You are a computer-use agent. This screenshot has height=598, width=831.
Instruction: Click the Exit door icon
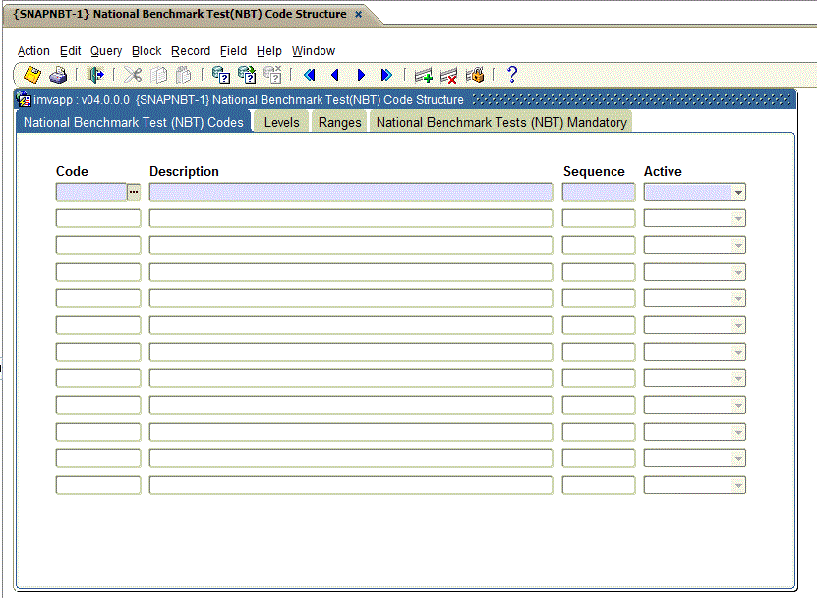coord(96,75)
